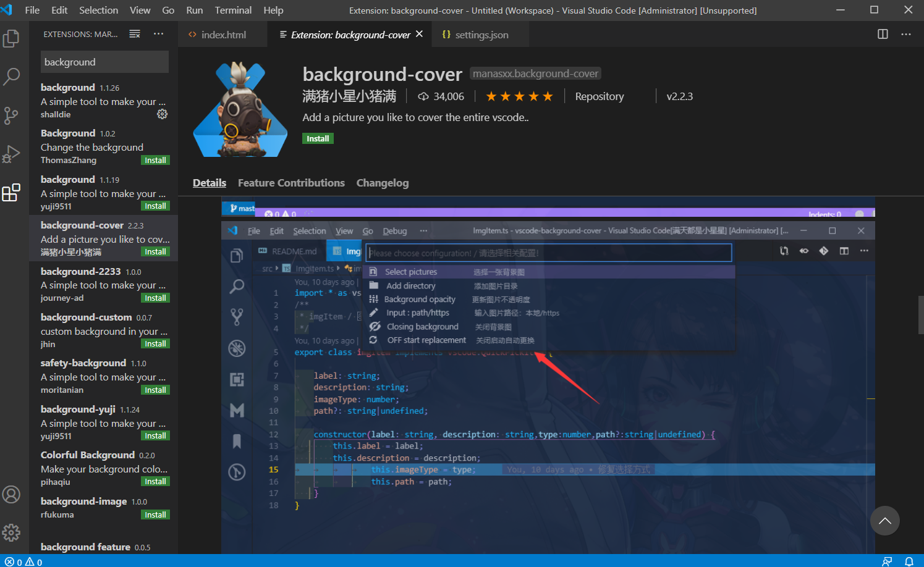This screenshot has width=924, height=567.
Task: Open the Terminal menu
Action: point(233,10)
